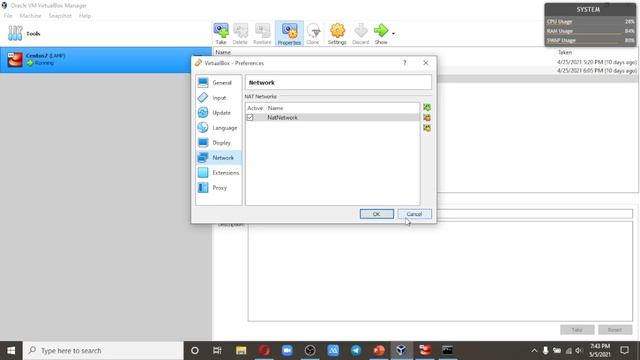Viewport: 640px width, 360px height.
Task: Open Task View on taskbar
Action: coord(217,351)
